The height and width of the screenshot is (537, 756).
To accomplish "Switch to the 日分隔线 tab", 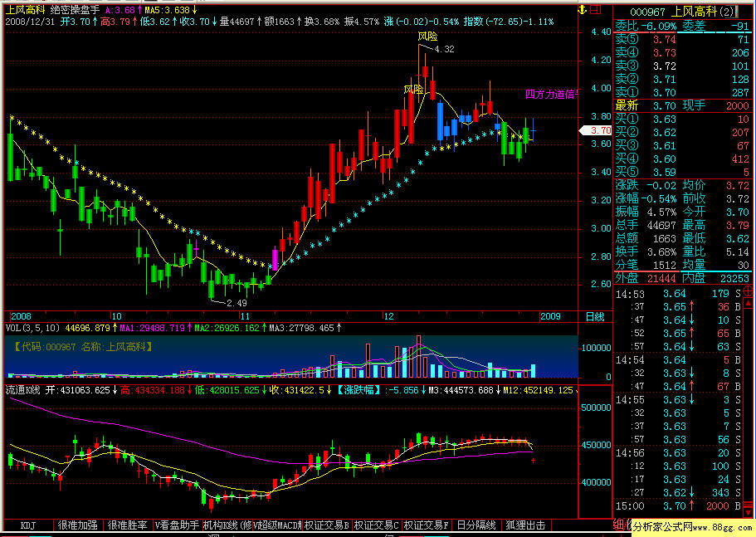I will [476, 525].
